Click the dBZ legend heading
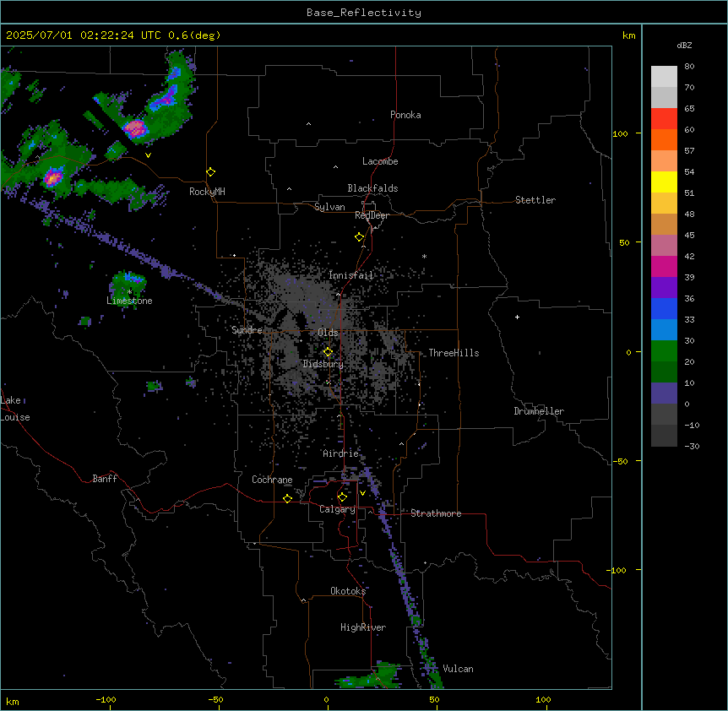 [x=684, y=45]
